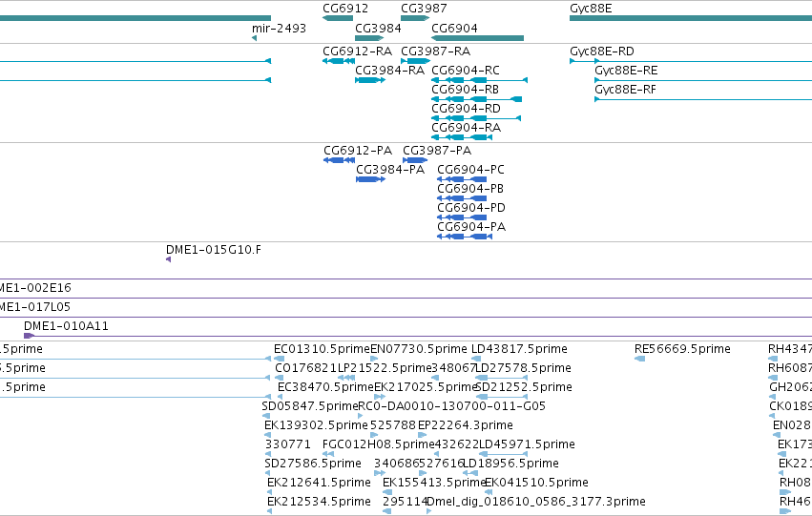Viewport: 812px width, 516px height.
Task: Select EST EC38470.5prime
Action: 325,387
